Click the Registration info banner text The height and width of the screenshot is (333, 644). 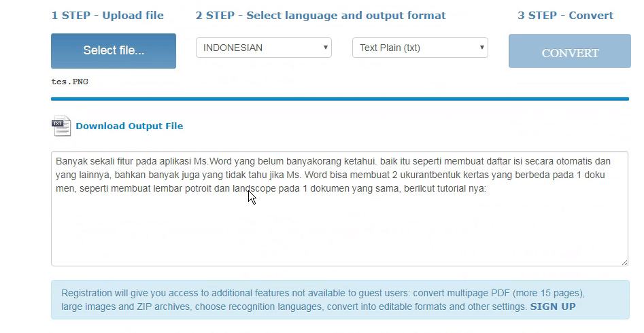(x=323, y=294)
